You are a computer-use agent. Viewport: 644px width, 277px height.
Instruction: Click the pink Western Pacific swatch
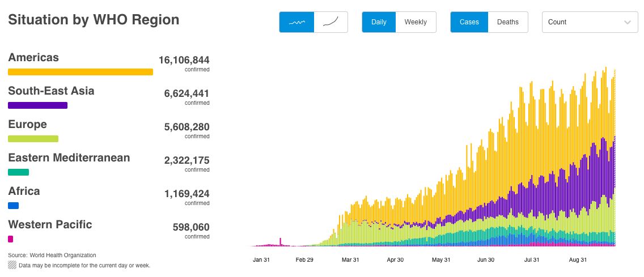click(11, 239)
